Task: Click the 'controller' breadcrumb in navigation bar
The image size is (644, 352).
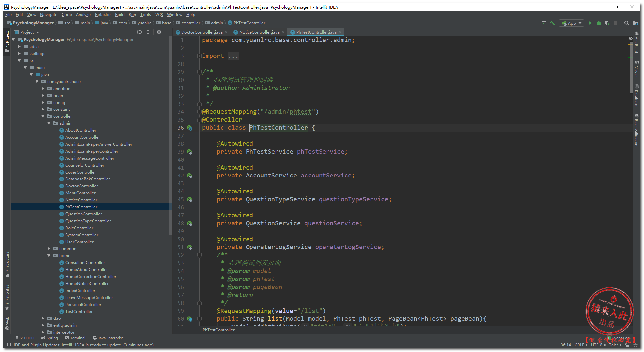Action: (x=188, y=23)
